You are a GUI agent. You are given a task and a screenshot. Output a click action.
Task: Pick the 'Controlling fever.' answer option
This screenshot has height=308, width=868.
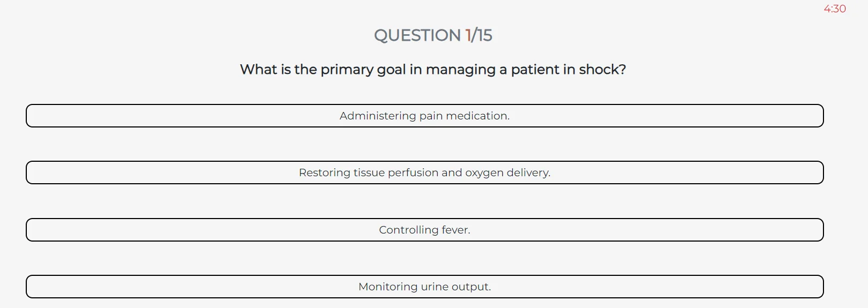424,230
